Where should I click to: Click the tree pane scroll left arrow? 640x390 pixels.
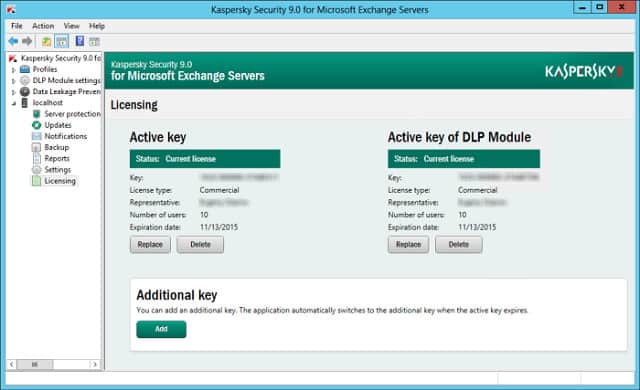pyautogui.click(x=12, y=364)
